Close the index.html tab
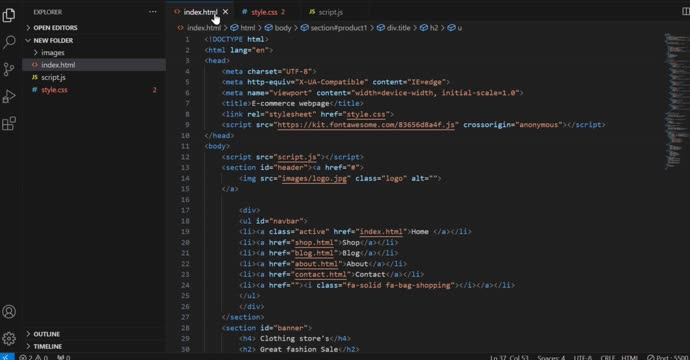 226,12
